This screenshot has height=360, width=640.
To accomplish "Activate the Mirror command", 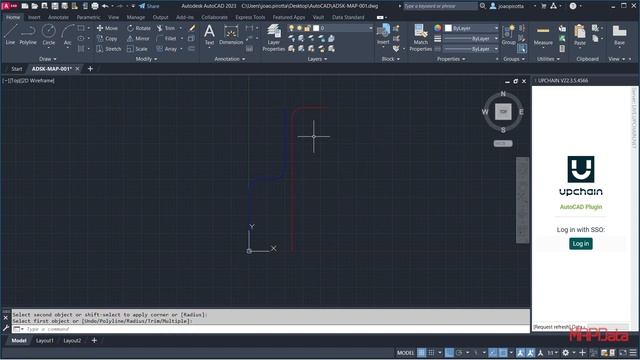I will (x=138, y=38).
